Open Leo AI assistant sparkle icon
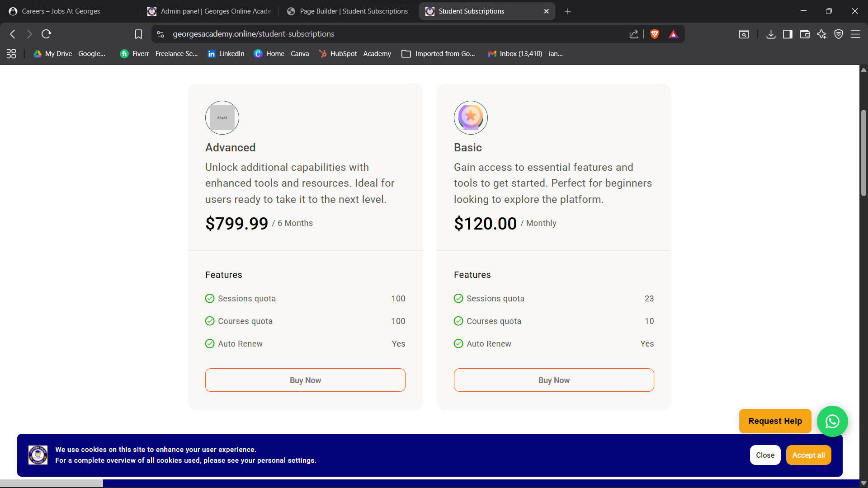This screenshot has width=868, height=488. [x=821, y=34]
